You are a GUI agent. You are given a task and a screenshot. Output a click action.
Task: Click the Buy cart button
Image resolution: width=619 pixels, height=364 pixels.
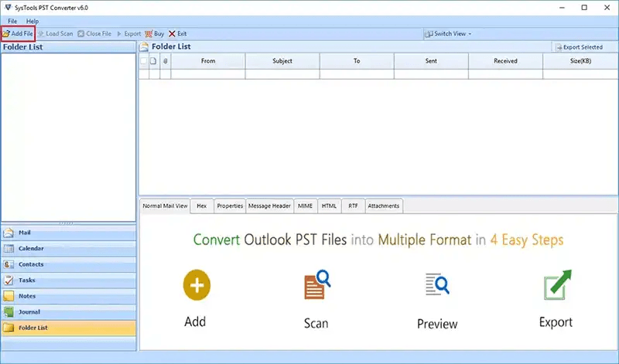tap(154, 34)
